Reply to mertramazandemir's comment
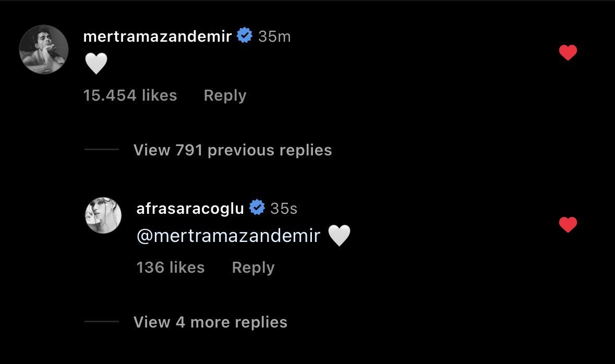Image resolution: width=615 pixels, height=364 pixels. click(225, 95)
